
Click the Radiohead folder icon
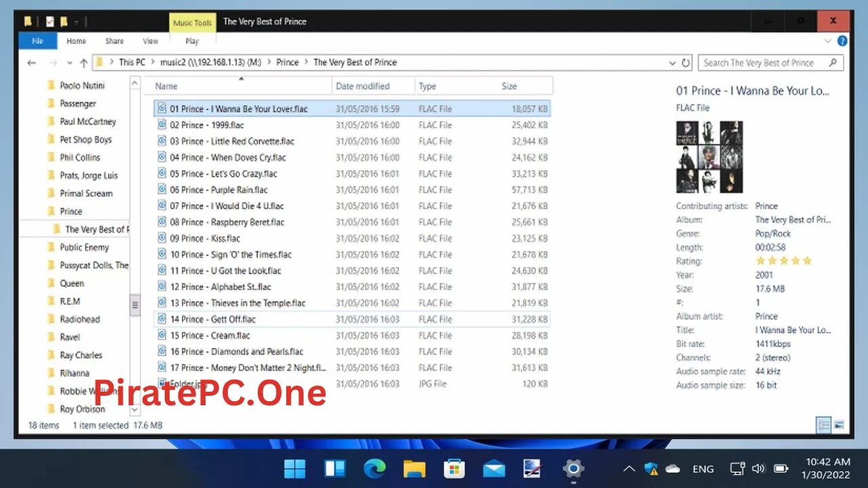pyautogui.click(x=51, y=319)
